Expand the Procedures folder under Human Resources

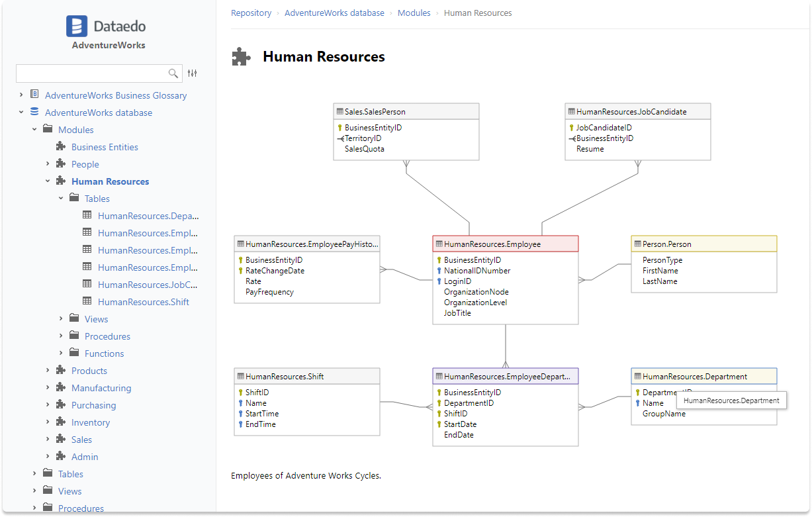pyautogui.click(x=61, y=336)
